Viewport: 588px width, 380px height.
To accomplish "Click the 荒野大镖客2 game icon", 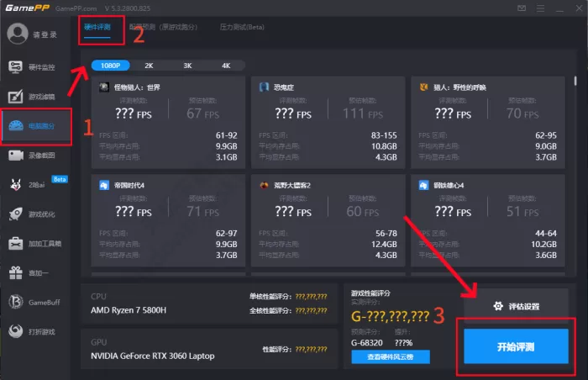I will pyautogui.click(x=264, y=185).
